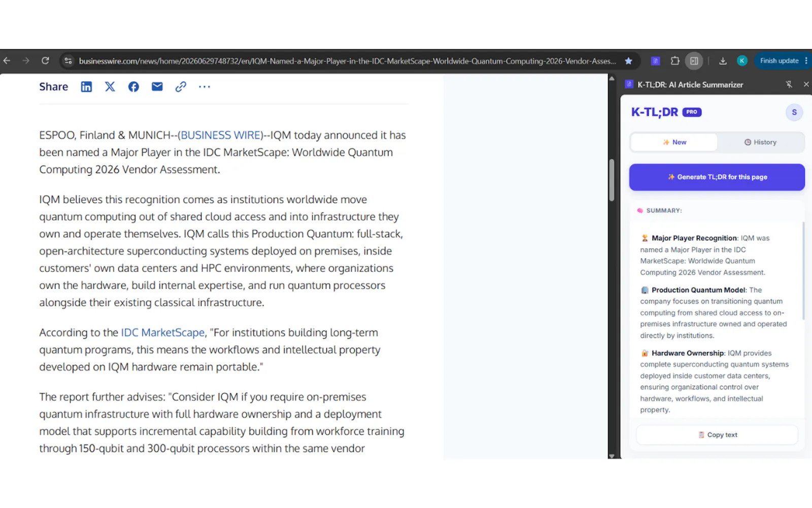Open the BUSINESS WIRE link
The image size is (812, 508).
pos(221,135)
